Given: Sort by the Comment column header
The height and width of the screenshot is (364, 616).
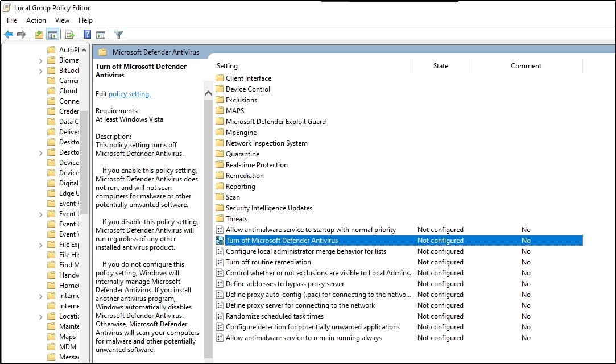Looking at the screenshot, I should coord(526,66).
